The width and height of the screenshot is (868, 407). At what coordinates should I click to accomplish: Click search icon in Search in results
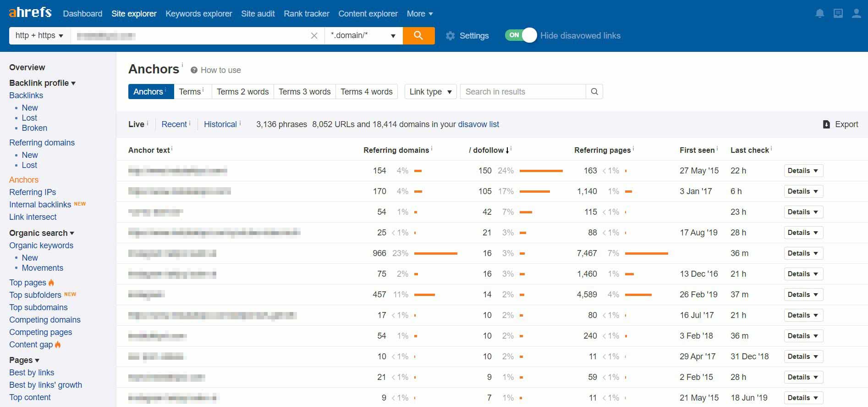point(594,91)
